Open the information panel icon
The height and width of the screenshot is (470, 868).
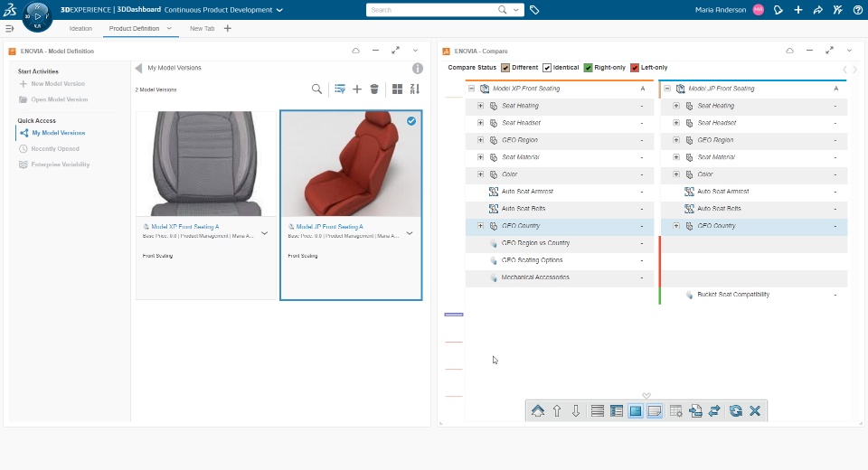tap(418, 68)
